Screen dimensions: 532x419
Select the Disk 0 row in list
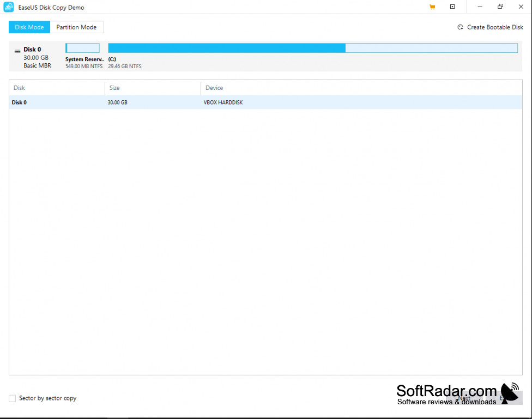click(x=265, y=102)
